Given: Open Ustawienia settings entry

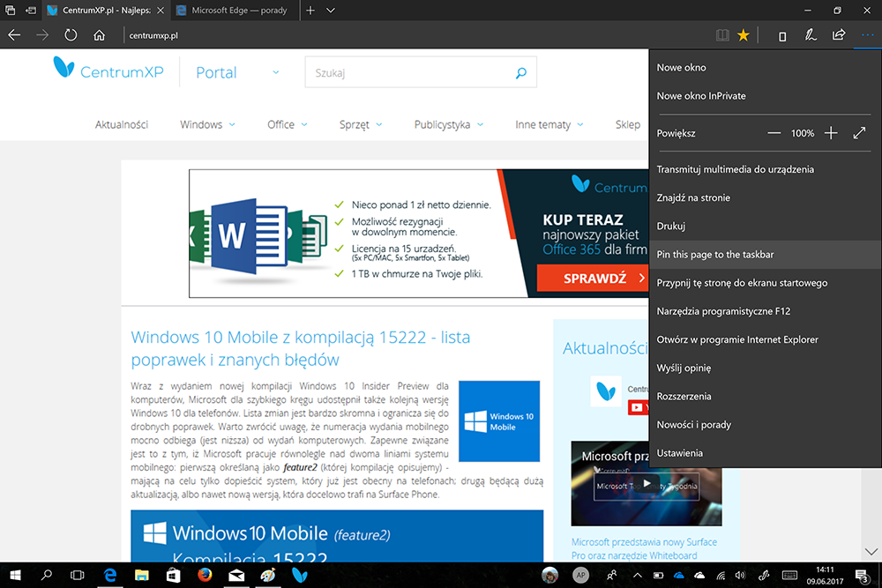Looking at the screenshot, I should tap(765, 452).
